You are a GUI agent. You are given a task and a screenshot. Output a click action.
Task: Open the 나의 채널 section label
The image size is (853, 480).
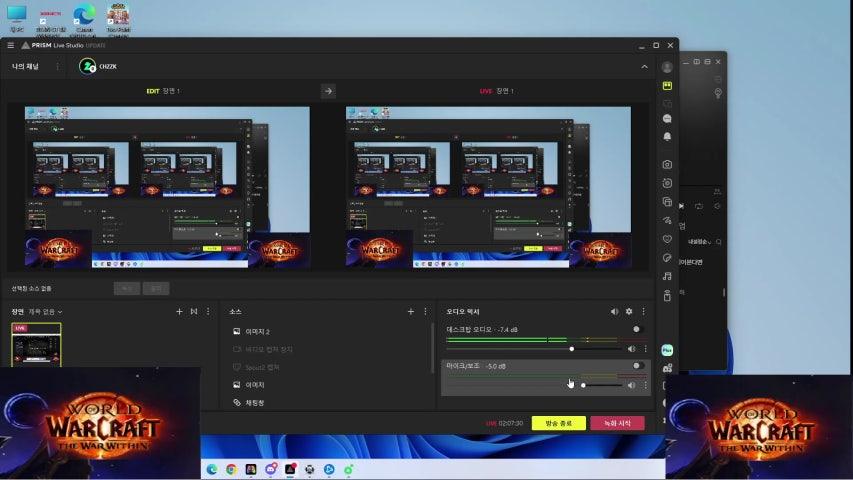coord(25,66)
